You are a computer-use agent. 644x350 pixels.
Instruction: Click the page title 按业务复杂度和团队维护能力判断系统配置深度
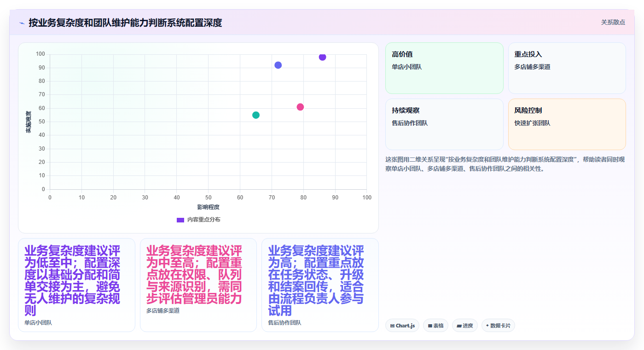click(x=125, y=23)
